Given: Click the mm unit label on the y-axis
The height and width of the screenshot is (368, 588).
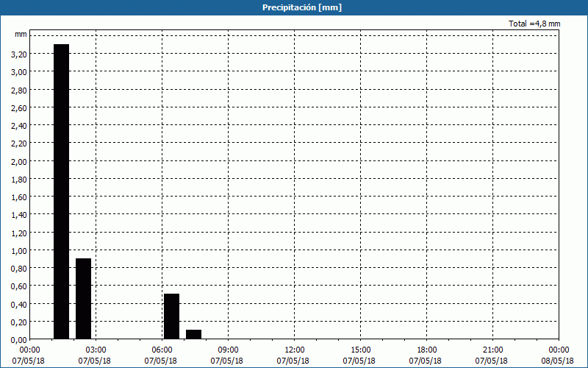Looking at the screenshot, I should pyautogui.click(x=21, y=35).
